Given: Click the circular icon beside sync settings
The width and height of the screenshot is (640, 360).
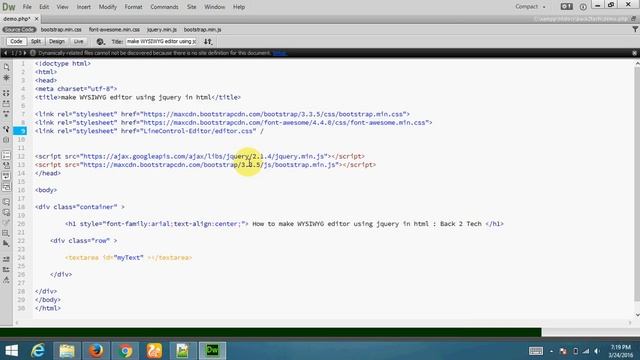Looking at the screenshot, I should pyautogui.click(x=583, y=7).
